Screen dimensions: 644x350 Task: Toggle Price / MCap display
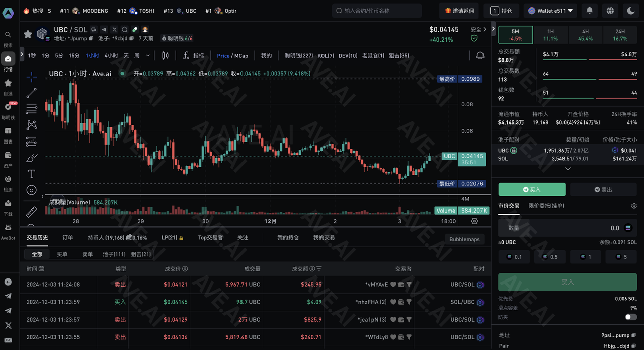point(232,56)
